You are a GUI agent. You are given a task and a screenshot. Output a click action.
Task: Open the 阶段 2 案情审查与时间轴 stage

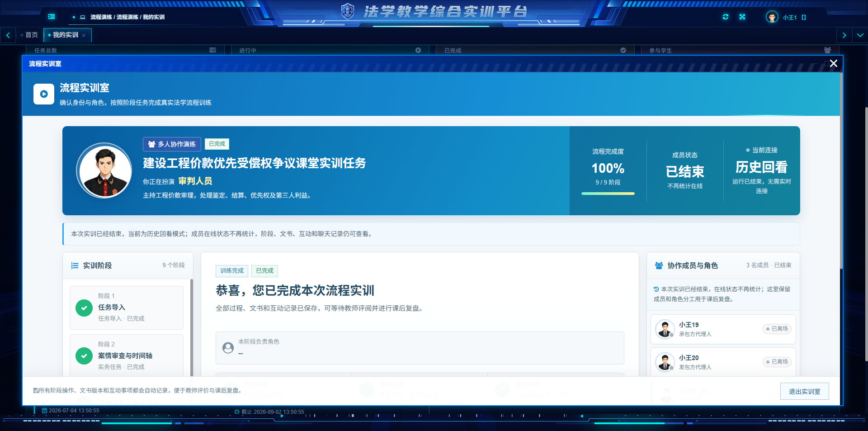[127, 356]
